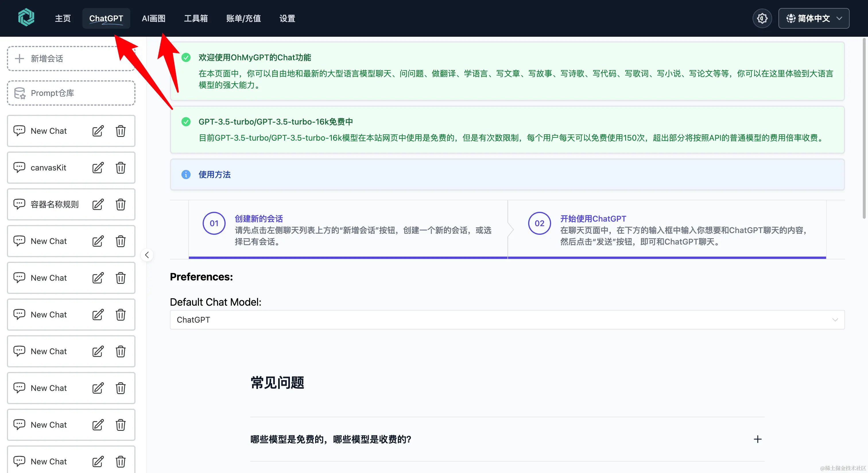This screenshot has width=868, height=473.
Task: Rename the 容器名称规则 conversation
Action: tap(98, 204)
